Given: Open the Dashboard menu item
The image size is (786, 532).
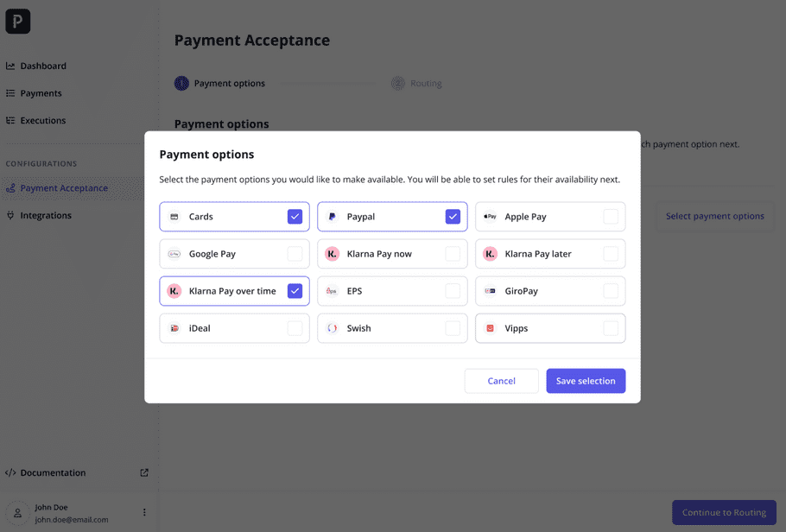Looking at the screenshot, I should tap(36, 66).
